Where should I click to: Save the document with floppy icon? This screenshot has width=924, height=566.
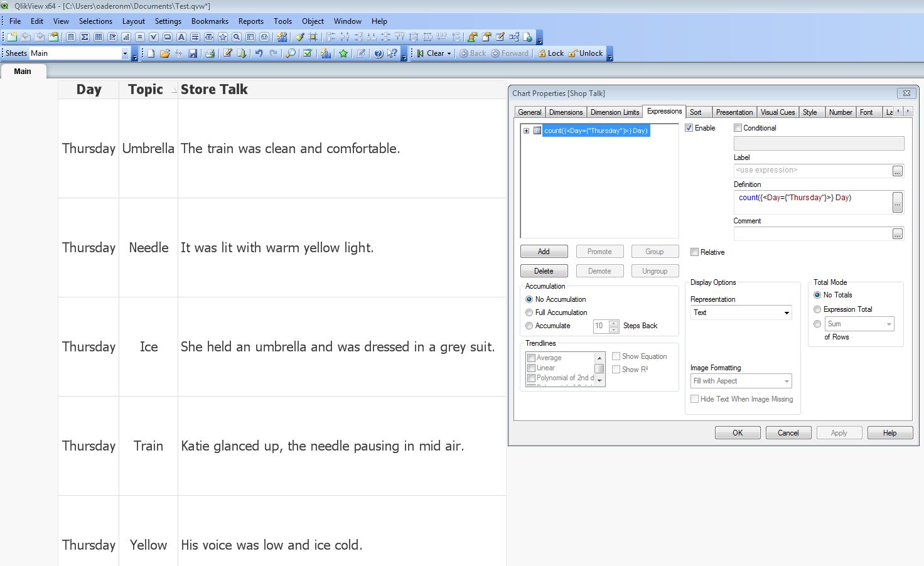(193, 53)
